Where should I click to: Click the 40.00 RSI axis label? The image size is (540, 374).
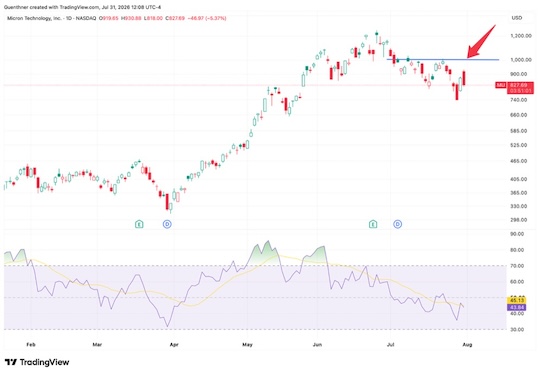(x=518, y=314)
